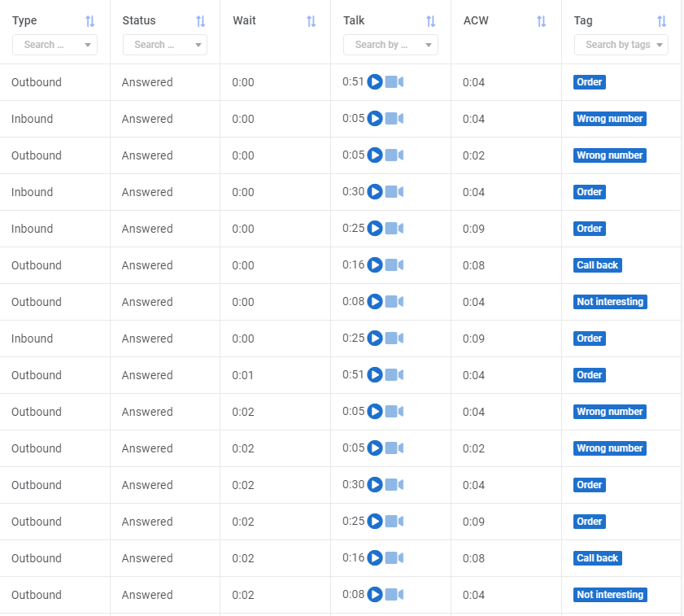Viewport: 684px width, 616px height.
Task: Click Answered status in Inbound 0:05 talk row
Action: (x=147, y=119)
